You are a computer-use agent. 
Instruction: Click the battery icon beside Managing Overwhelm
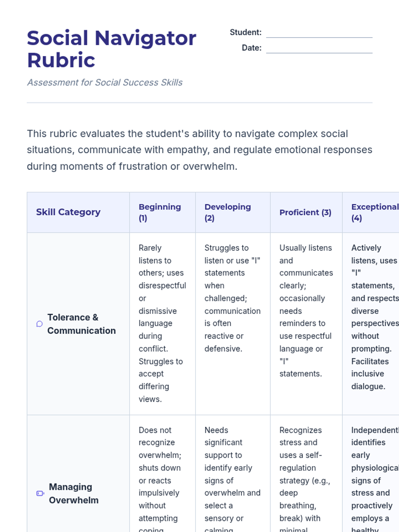tap(40, 493)
